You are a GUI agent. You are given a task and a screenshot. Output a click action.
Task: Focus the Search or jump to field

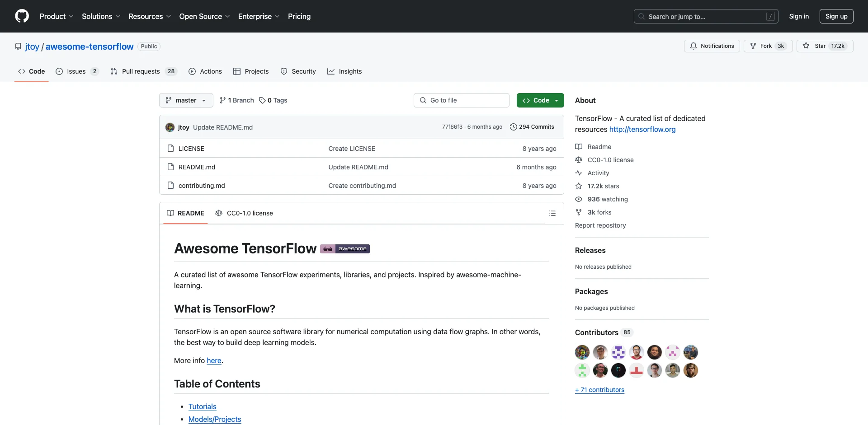tap(706, 16)
